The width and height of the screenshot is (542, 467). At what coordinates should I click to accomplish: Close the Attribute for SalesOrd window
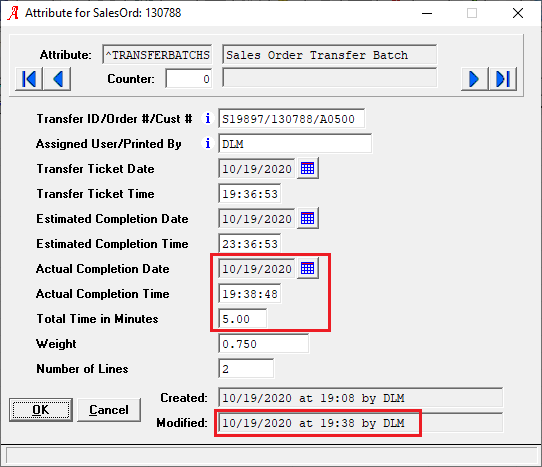click(518, 13)
